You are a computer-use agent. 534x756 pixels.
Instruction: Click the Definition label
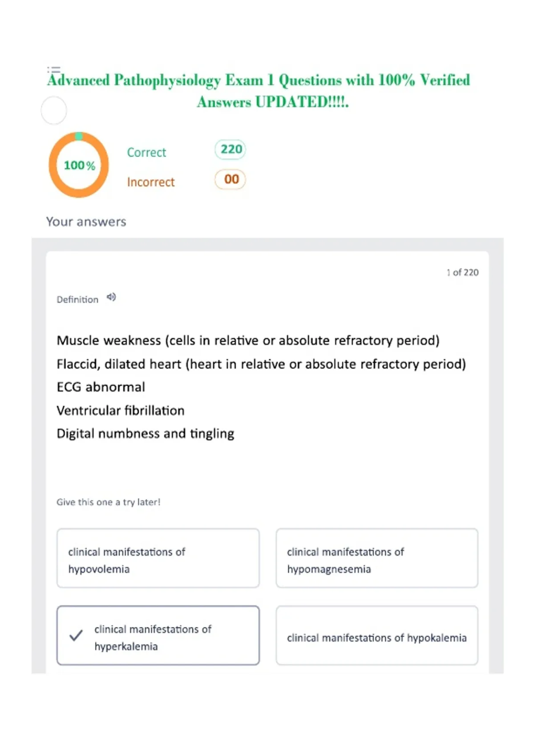(x=77, y=300)
